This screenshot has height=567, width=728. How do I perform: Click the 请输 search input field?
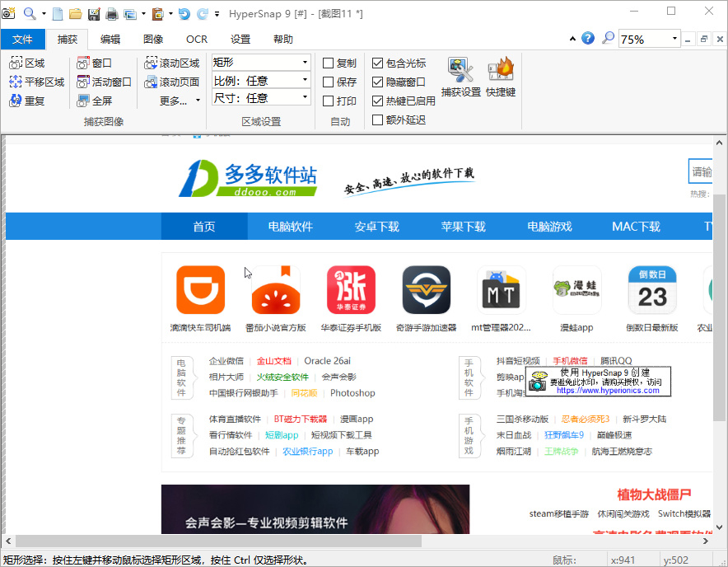click(701, 171)
